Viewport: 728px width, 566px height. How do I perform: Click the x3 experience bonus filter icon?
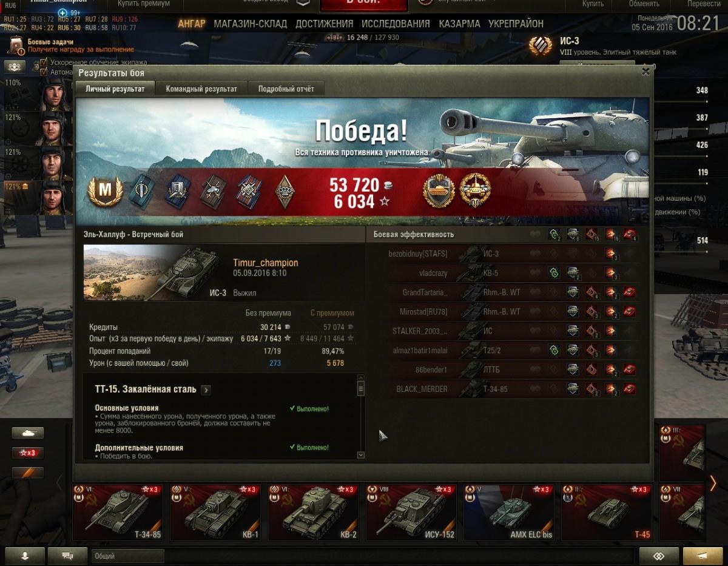click(x=28, y=453)
